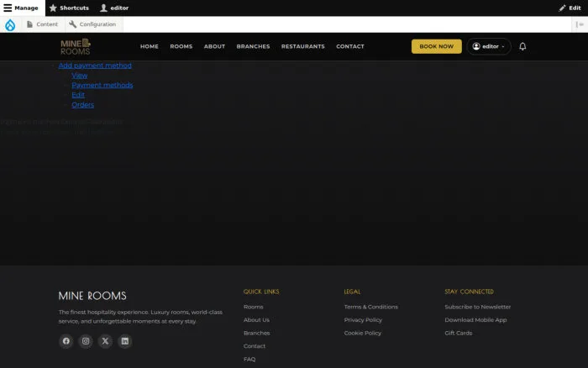Viewport: 588px width, 368px height.
Task: Open the RESTAURANTS nav item
Action: coord(303,46)
